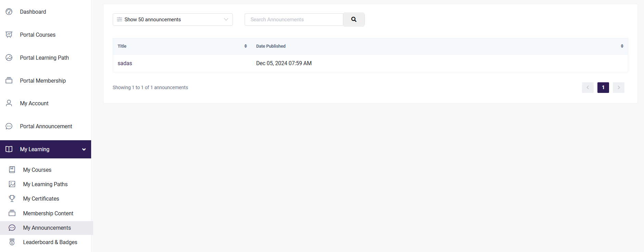
Task: Click the My Announcements chat icon
Action: coord(12,228)
